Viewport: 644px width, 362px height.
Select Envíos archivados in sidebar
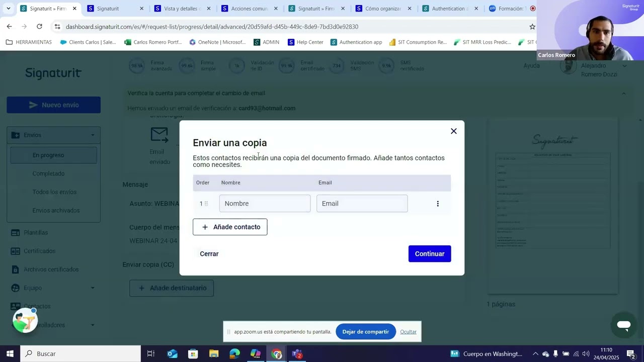pos(56,211)
